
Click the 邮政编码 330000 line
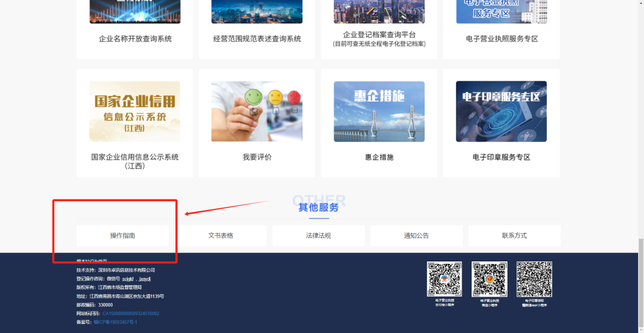pyautogui.click(x=94, y=304)
